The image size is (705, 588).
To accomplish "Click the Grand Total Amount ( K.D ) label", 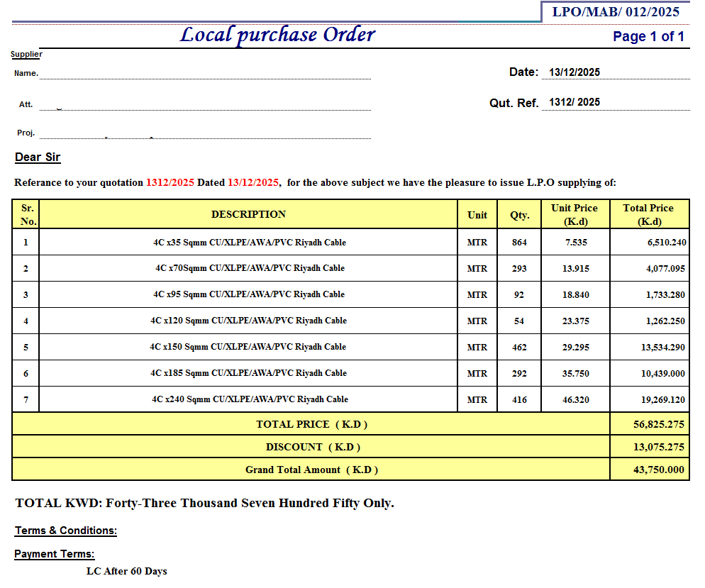I will coord(311,470).
